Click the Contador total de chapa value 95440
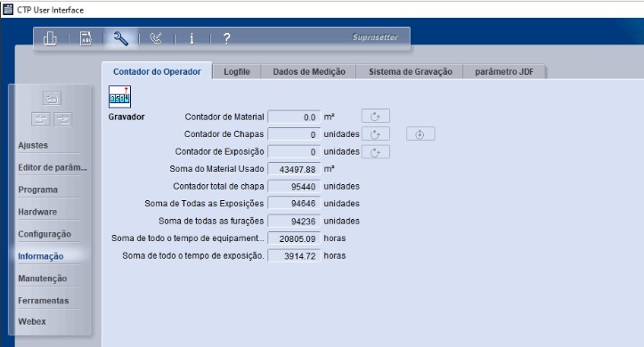 pos(294,187)
